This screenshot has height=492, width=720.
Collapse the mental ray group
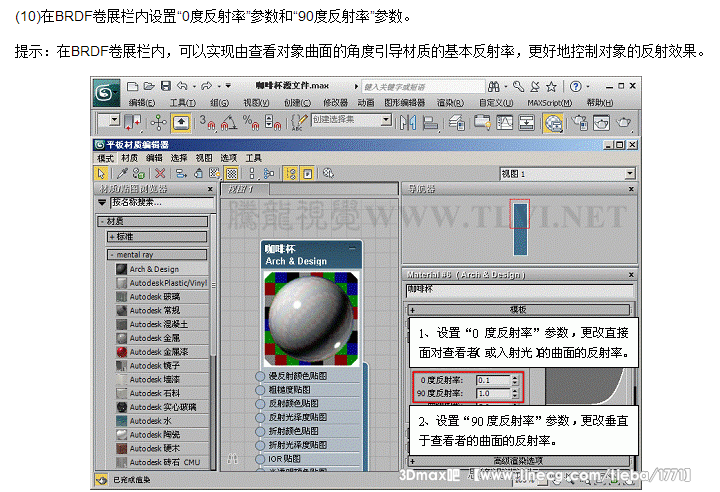point(112,255)
